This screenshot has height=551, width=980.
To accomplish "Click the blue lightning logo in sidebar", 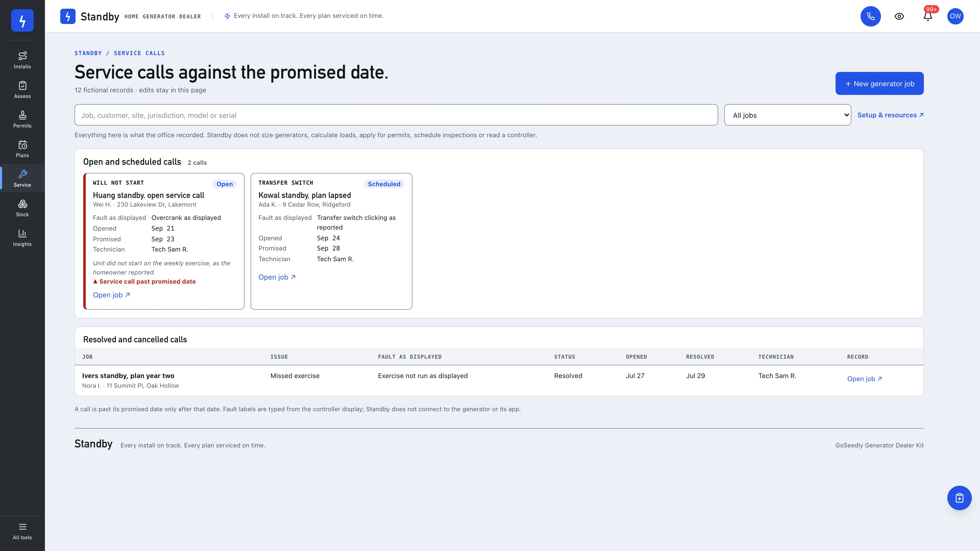I will pyautogui.click(x=22, y=20).
